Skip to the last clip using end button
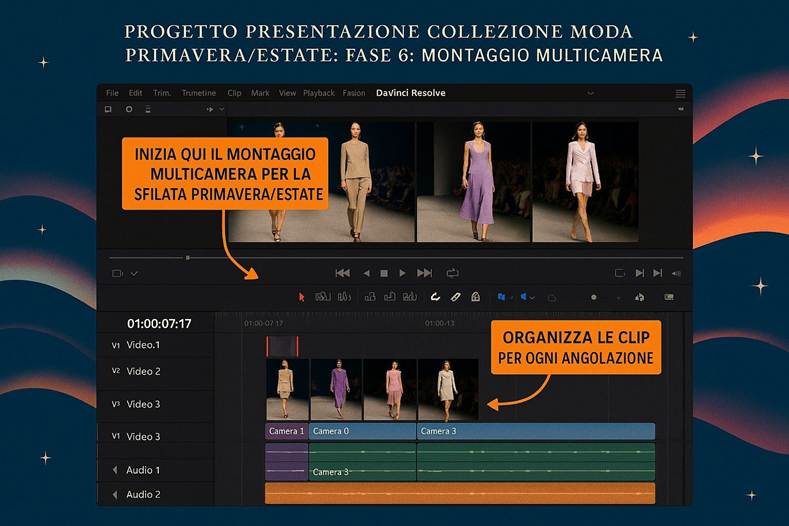The height and width of the screenshot is (526, 789). tap(658, 273)
